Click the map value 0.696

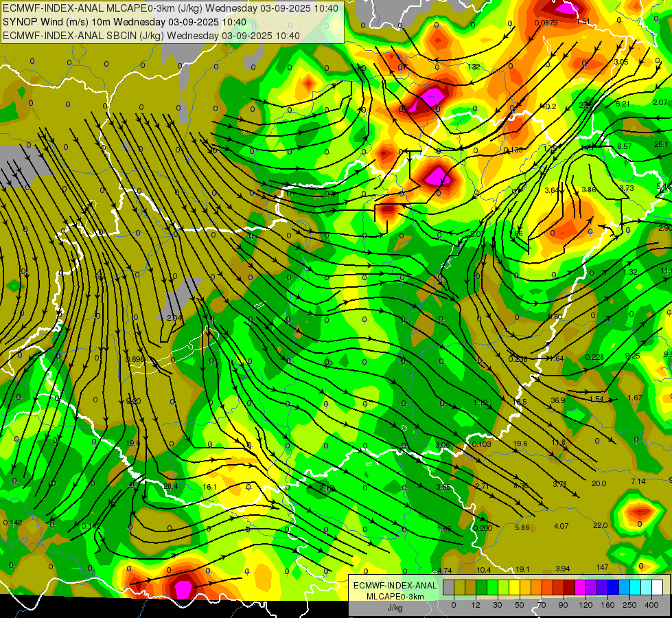pos(135,359)
